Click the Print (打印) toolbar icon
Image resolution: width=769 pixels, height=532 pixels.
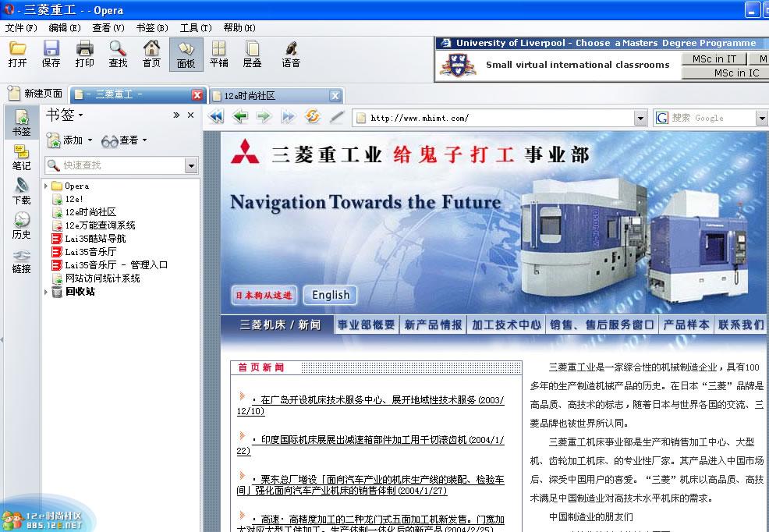click(84, 55)
